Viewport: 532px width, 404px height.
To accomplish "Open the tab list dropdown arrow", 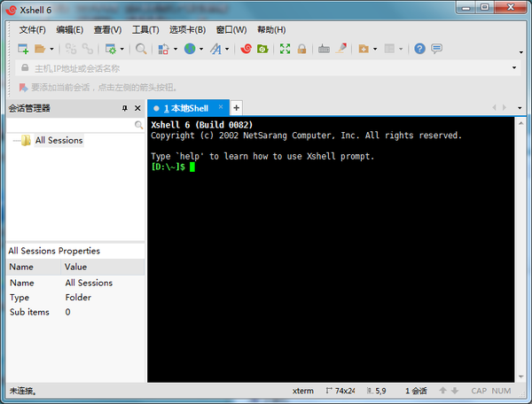I will [x=520, y=108].
